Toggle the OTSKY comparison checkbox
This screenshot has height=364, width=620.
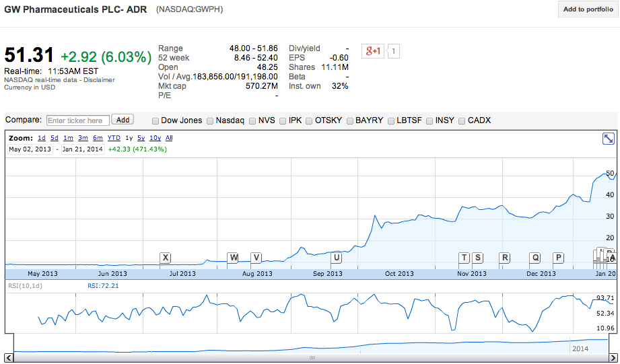pyautogui.click(x=309, y=121)
